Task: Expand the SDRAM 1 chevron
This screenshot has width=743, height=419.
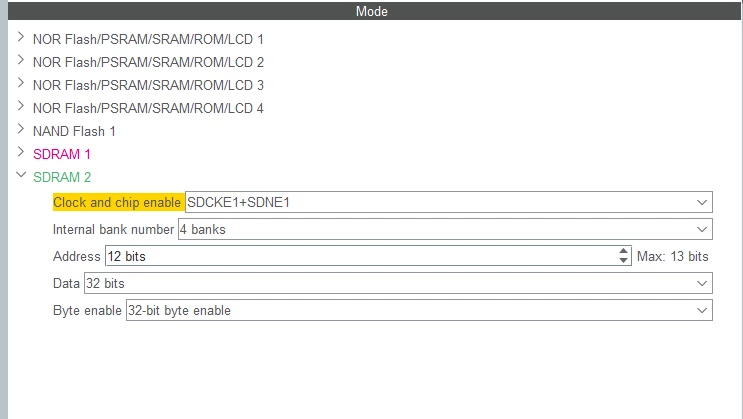Action: tap(20, 152)
